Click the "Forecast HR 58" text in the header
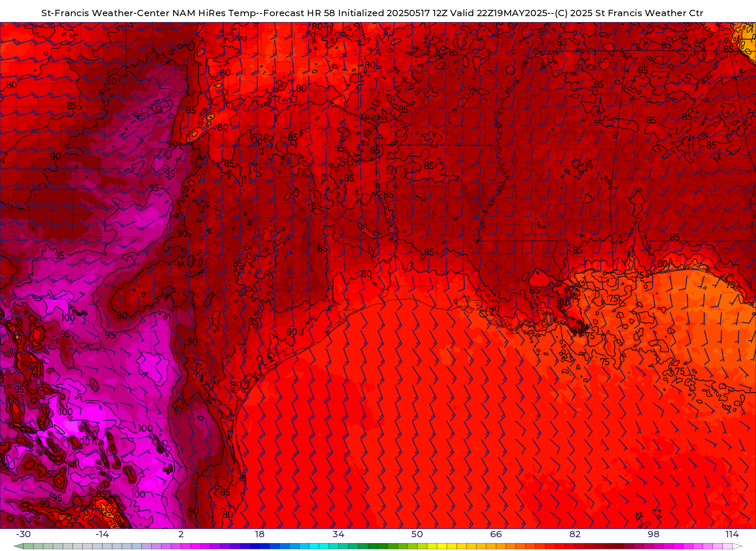 pos(299,13)
